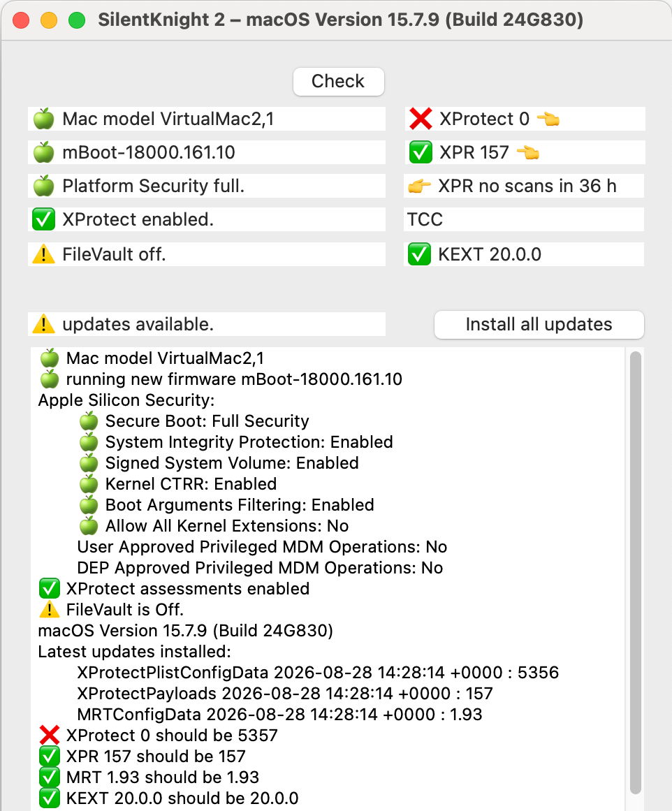Click green checkmark next to XProtect enabled
This screenshot has height=811, width=672.
pos(43,219)
